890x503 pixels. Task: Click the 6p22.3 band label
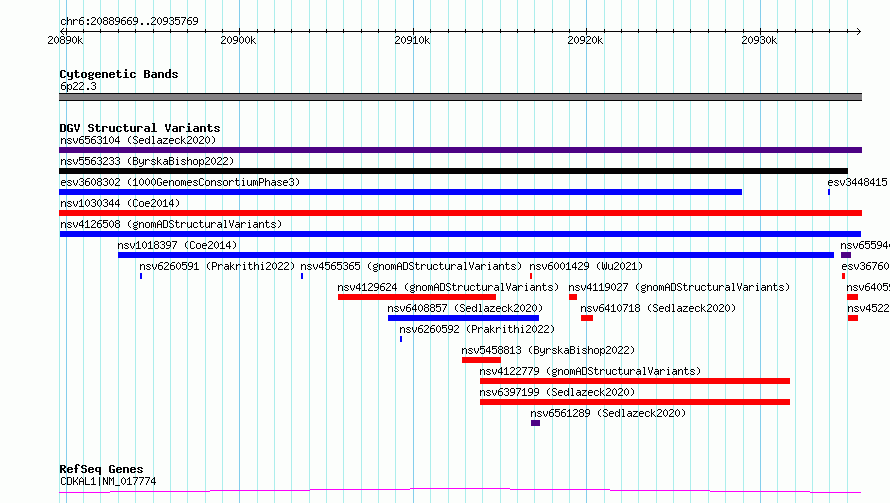coord(78,86)
